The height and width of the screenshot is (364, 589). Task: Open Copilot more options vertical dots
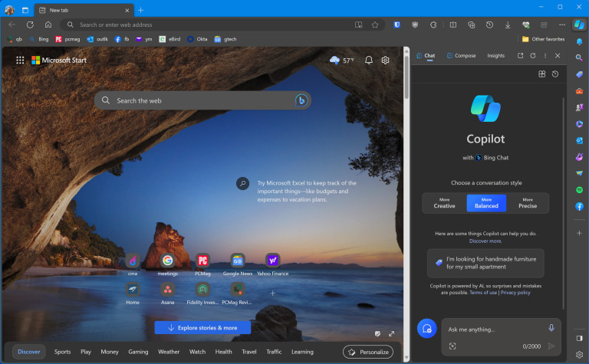(x=545, y=55)
